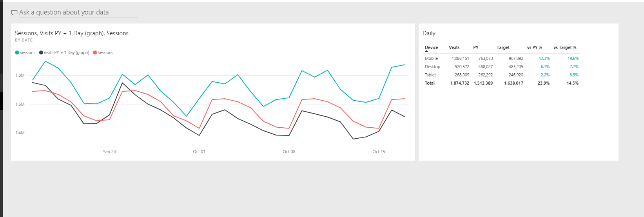Click the 14.5% total value
The image size is (644, 217).
(x=573, y=83)
